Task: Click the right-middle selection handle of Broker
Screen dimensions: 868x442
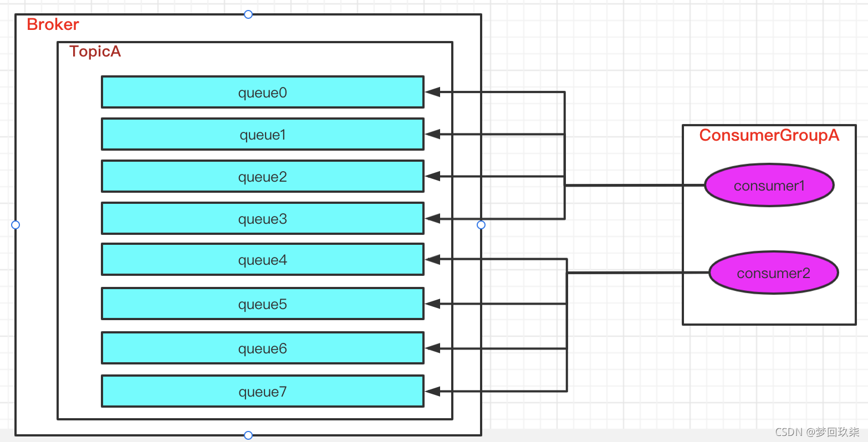Action: 481,225
